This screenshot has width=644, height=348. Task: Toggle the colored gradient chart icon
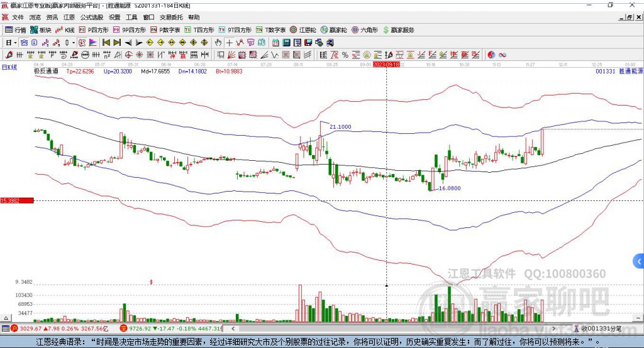[x=93, y=43]
